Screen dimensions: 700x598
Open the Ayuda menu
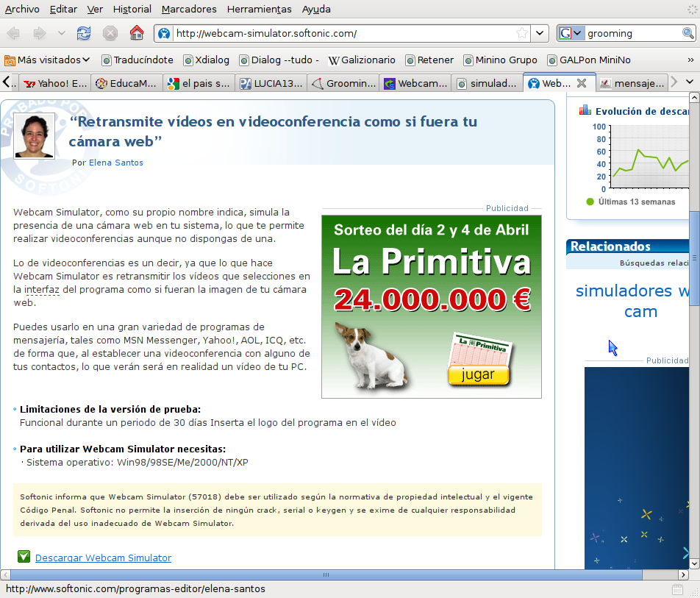[x=316, y=9]
